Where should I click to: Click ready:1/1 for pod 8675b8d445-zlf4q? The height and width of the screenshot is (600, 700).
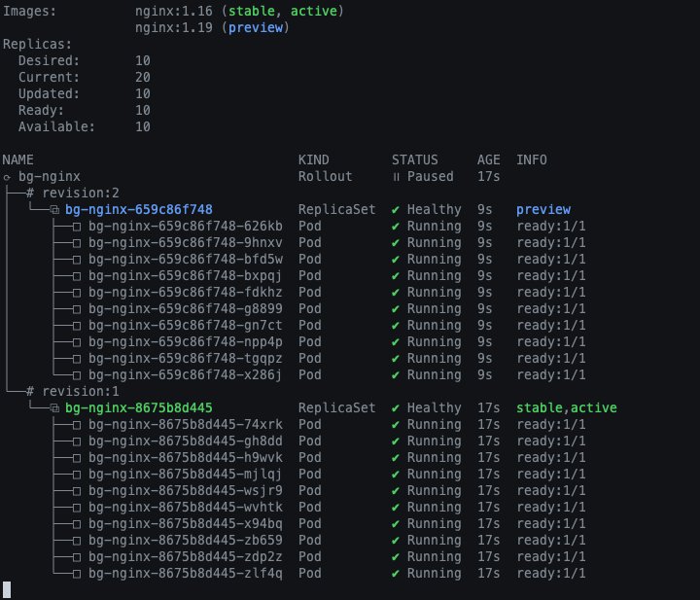[x=551, y=573]
